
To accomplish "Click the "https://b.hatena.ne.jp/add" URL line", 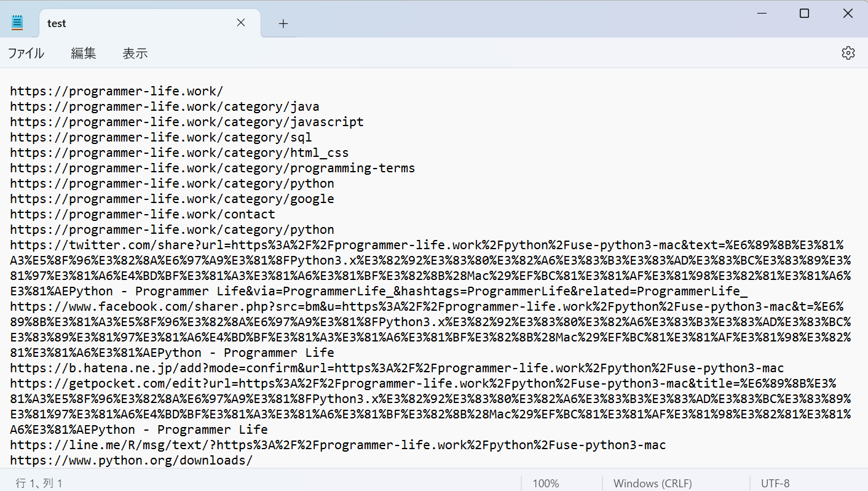I will click(x=397, y=368).
